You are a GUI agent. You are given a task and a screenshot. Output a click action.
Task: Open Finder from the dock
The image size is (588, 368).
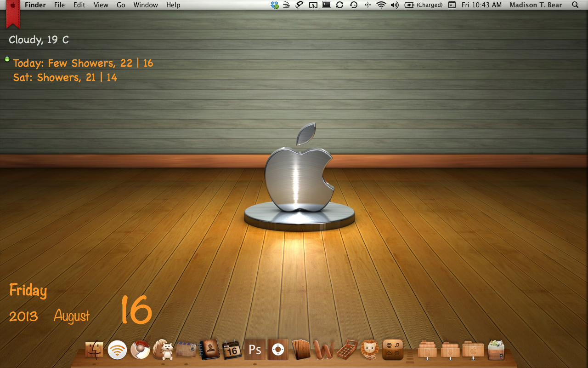pyautogui.click(x=95, y=351)
